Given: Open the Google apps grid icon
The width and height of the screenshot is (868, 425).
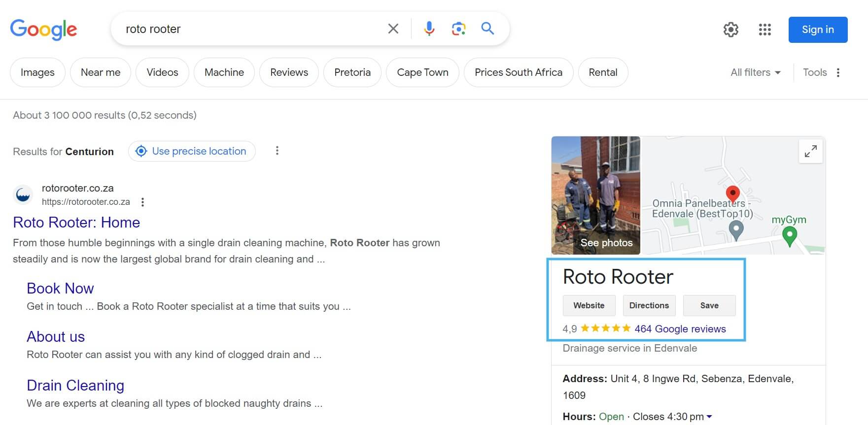Looking at the screenshot, I should [764, 30].
